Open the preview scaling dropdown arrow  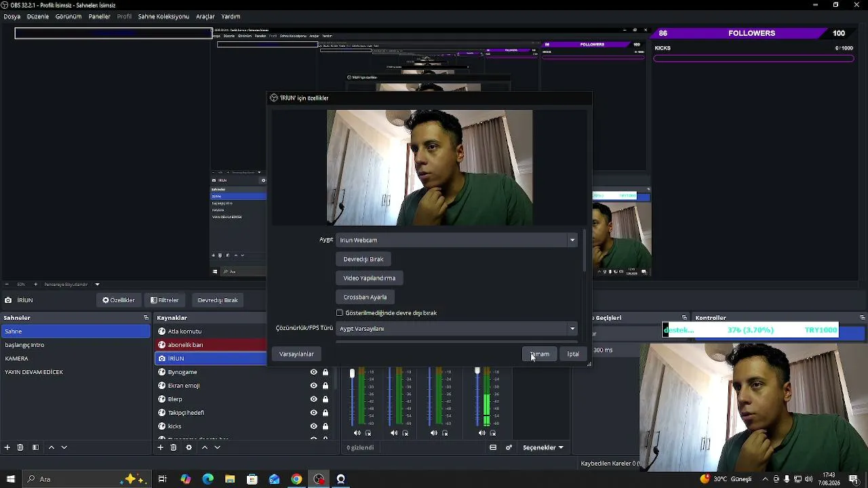[97, 285]
